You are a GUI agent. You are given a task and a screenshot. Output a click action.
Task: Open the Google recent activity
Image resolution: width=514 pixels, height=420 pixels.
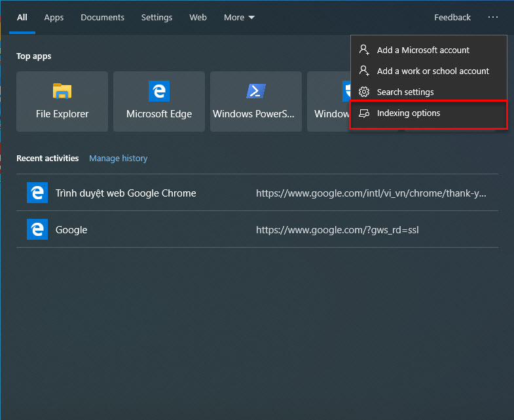coord(257,229)
